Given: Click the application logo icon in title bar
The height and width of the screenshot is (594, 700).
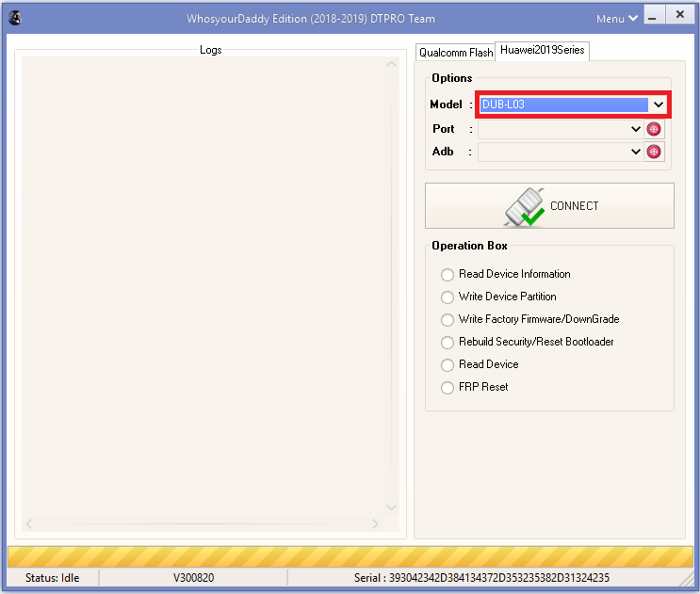Looking at the screenshot, I should [x=16, y=18].
